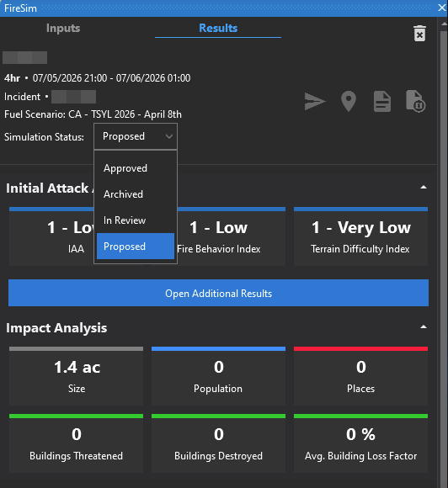Image resolution: width=448 pixels, height=488 pixels.
Task: Collapse the Impact Analysis section
Action: click(x=424, y=327)
